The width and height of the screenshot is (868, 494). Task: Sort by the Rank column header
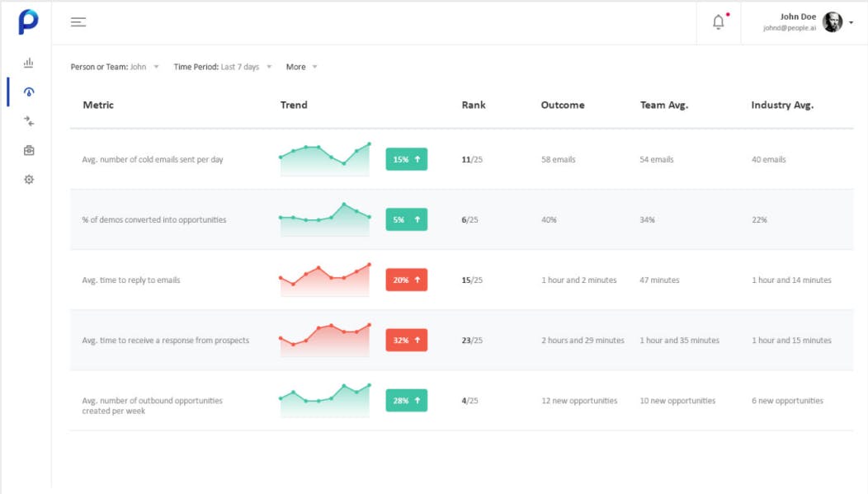click(474, 105)
